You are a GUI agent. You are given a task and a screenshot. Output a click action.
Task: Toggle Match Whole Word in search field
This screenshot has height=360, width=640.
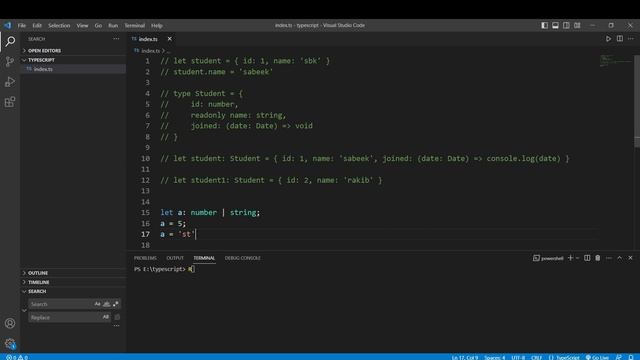pos(107,304)
